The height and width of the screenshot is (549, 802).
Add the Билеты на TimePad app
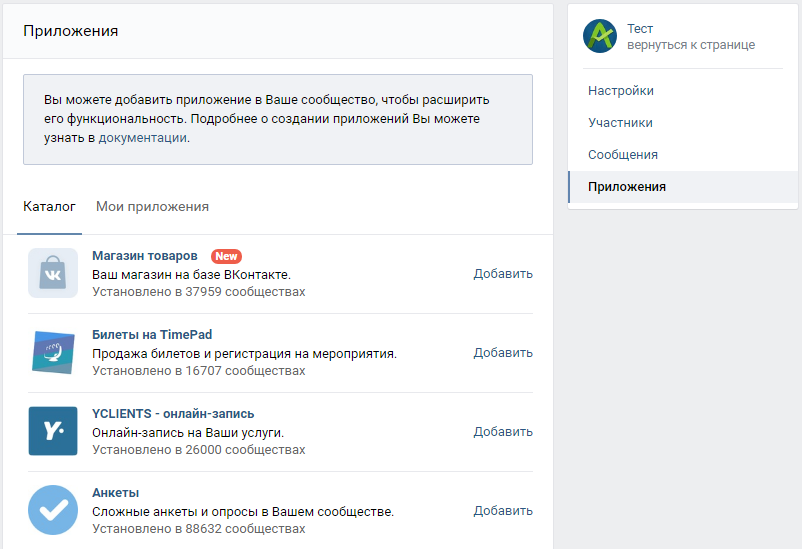pos(503,353)
